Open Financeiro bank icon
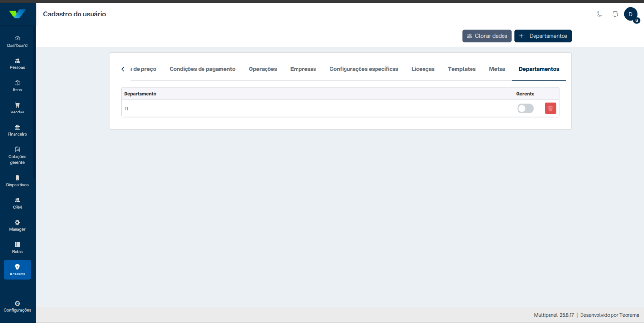Image resolution: width=644 pixels, height=323 pixels. (17, 130)
